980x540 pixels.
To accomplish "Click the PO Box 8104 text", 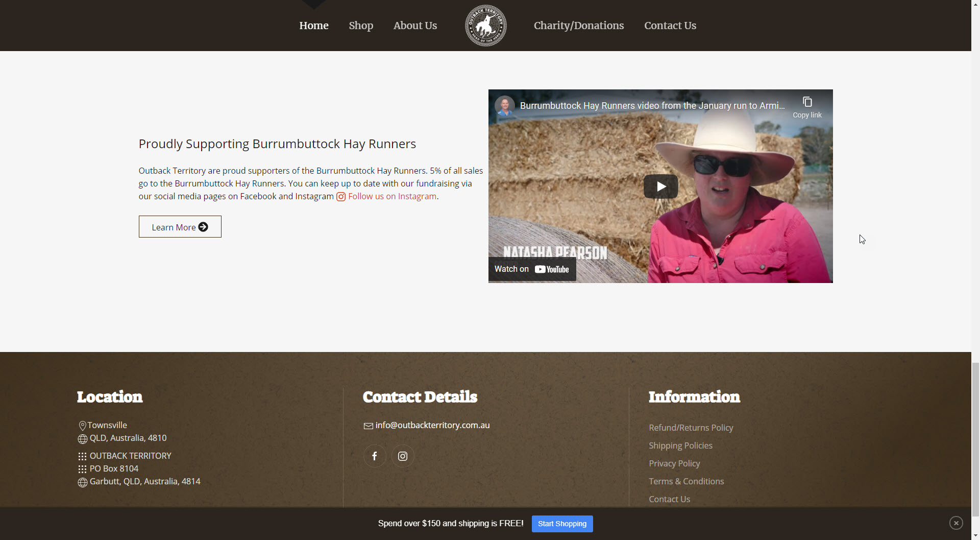I will click(x=114, y=468).
